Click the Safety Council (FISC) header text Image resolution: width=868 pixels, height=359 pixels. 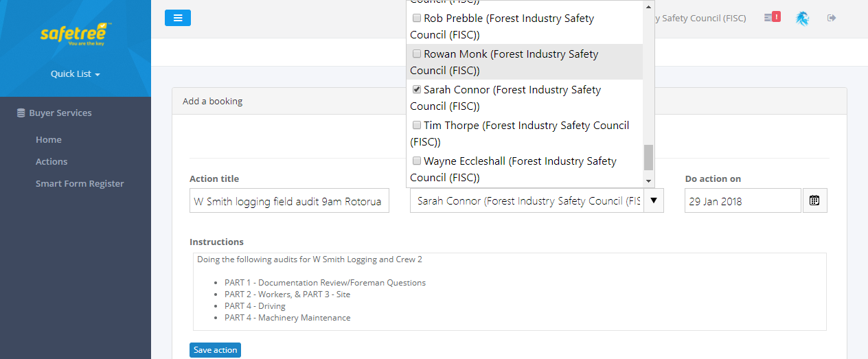(x=700, y=18)
